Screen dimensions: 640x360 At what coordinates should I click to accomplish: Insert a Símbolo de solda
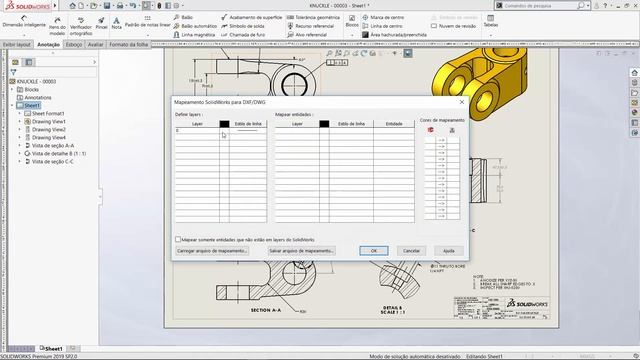click(243, 26)
